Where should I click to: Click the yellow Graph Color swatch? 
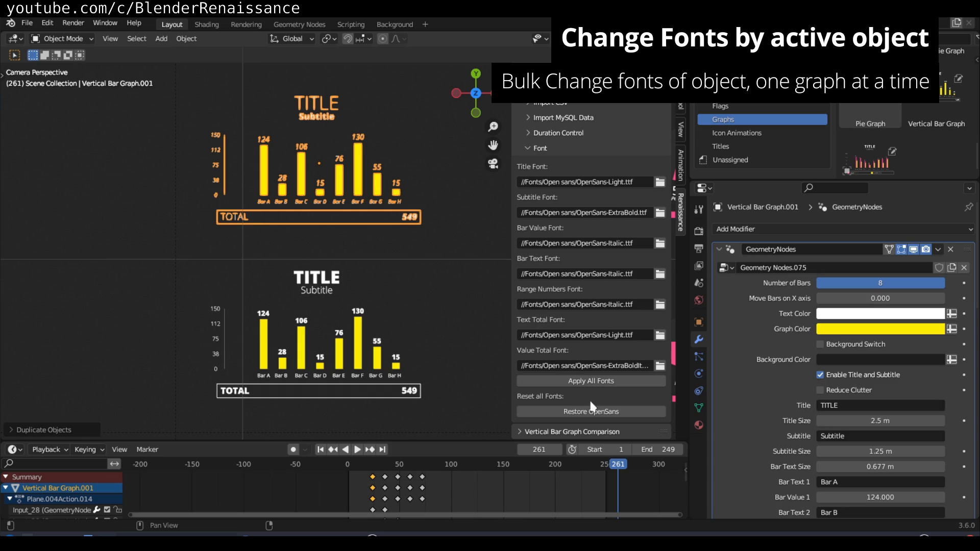click(880, 329)
